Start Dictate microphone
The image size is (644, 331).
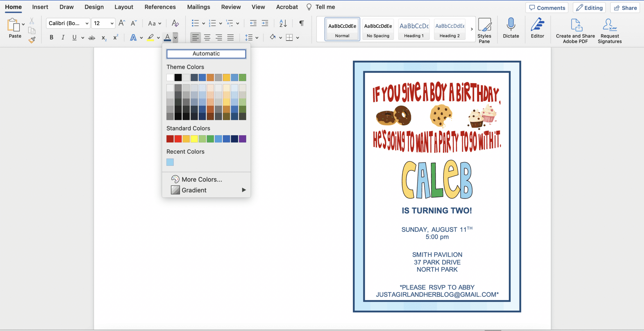[x=511, y=28]
